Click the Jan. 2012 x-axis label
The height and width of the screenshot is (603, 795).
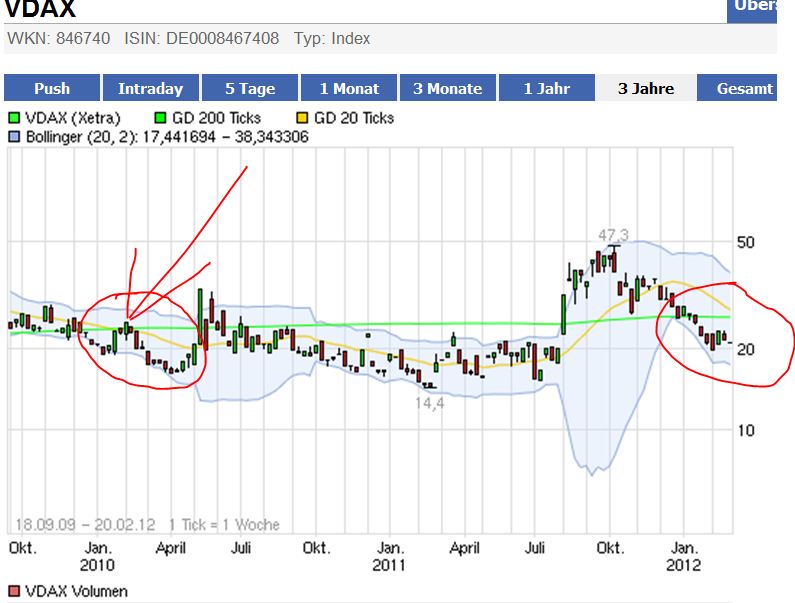click(683, 556)
